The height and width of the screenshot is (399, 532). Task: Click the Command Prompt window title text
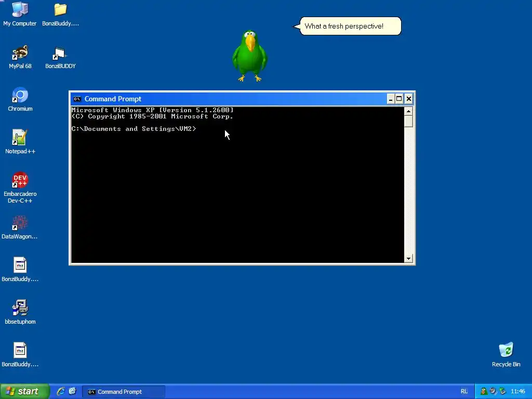113,99
